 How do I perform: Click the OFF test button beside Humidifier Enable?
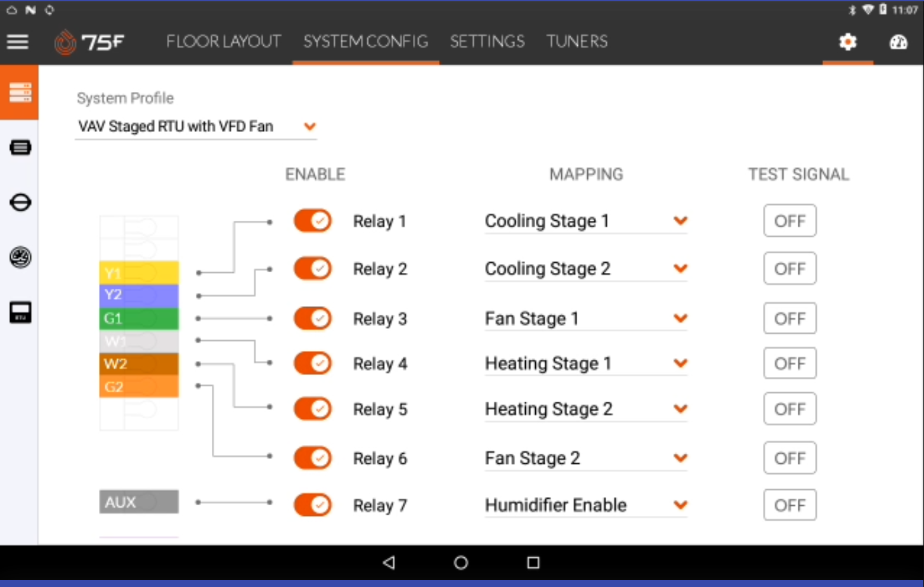point(789,505)
